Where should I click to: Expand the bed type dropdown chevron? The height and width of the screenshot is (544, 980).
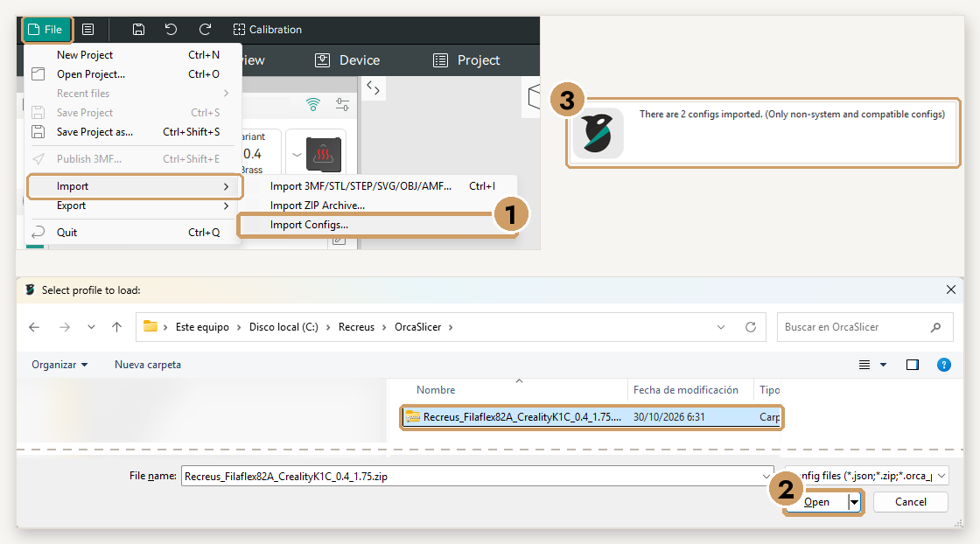pos(297,155)
